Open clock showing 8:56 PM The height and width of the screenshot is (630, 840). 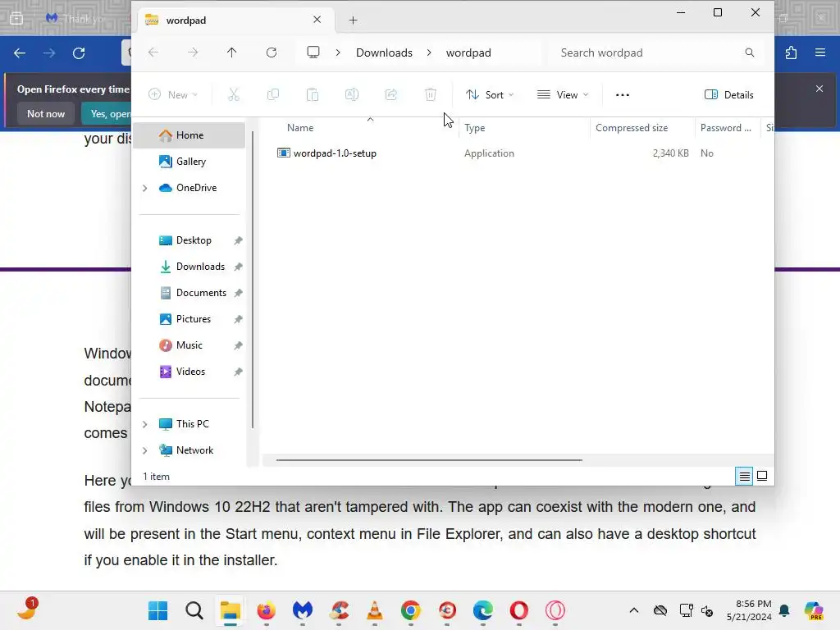pyautogui.click(x=749, y=610)
